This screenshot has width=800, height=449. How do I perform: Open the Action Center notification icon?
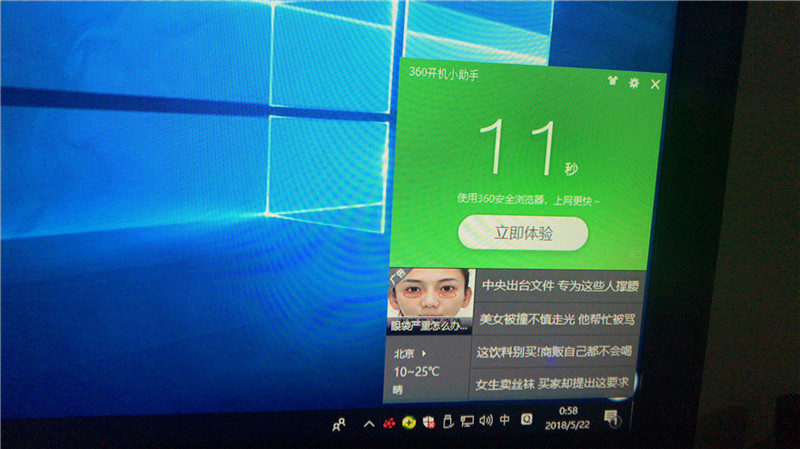pyautogui.click(x=611, y=418)
